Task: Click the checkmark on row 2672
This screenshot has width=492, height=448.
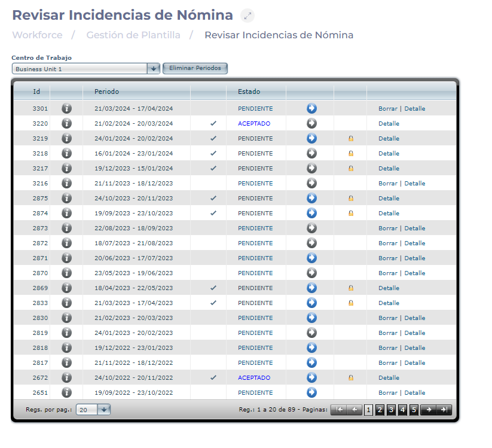Action: click(x=213, y=377)
